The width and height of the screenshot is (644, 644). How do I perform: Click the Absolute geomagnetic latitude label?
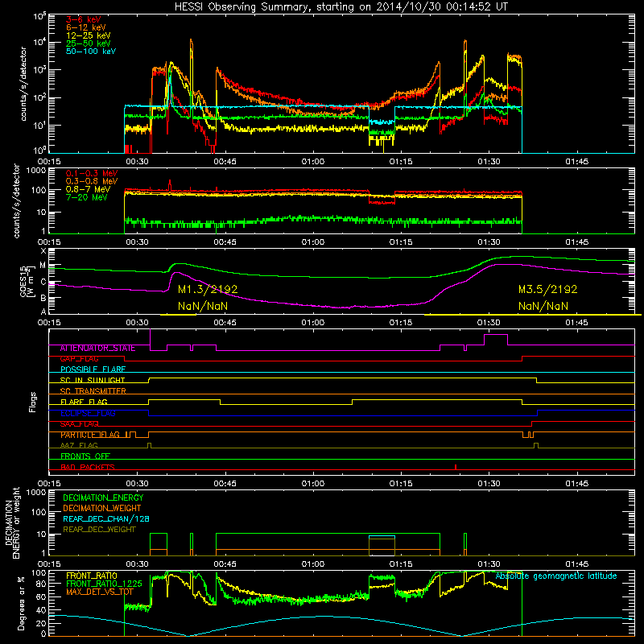[556, 576]
